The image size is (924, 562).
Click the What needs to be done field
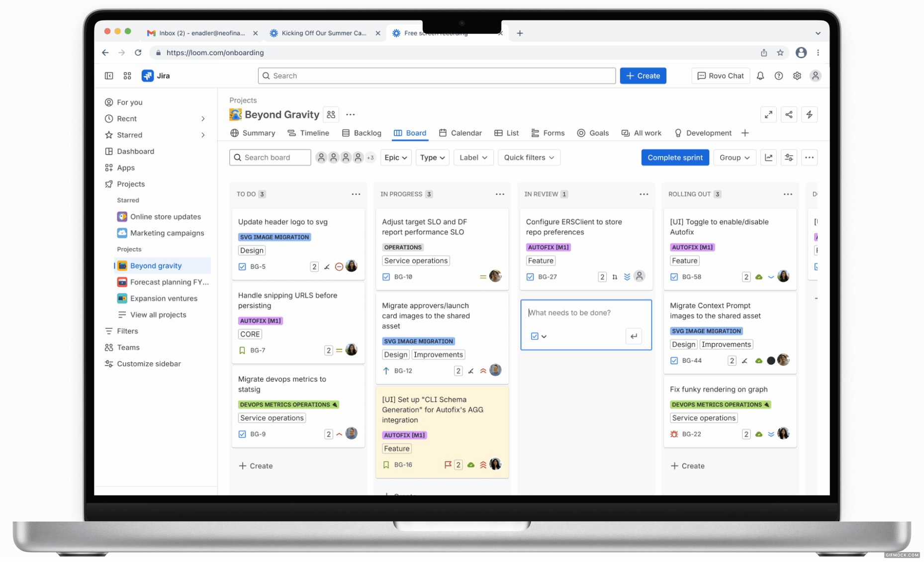point(586,313)
